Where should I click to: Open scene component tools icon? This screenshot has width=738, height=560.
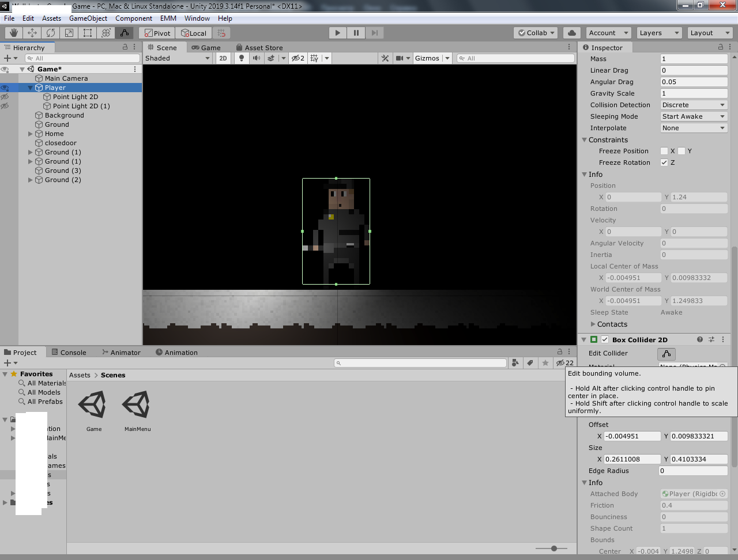click(x=385, y=58)
